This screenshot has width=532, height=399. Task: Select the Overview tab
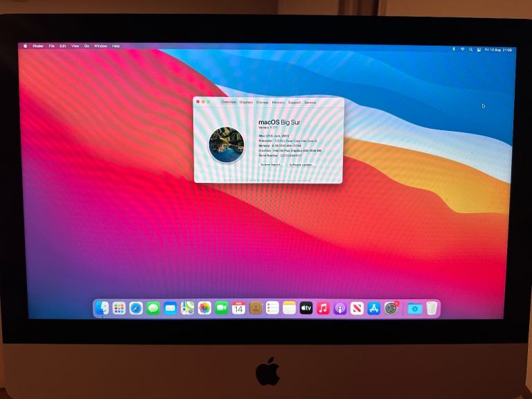229,102
